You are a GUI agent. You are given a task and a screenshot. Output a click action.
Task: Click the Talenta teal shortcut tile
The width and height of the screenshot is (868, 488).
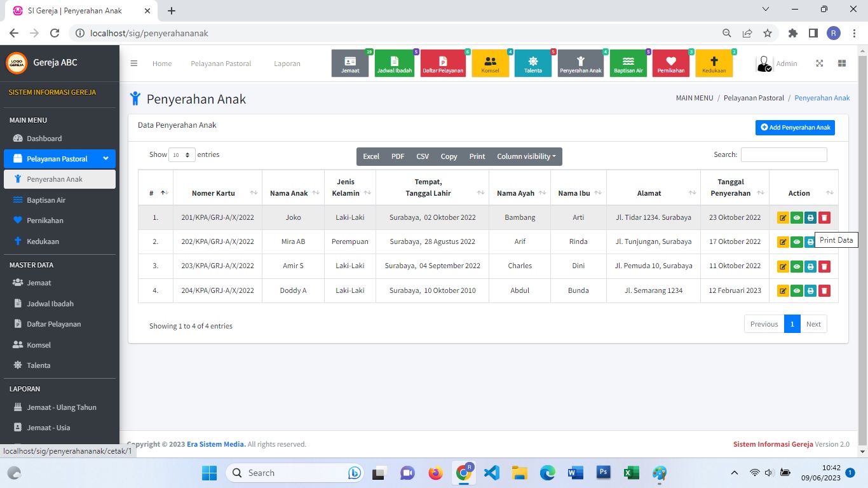(x=533, y=64)
